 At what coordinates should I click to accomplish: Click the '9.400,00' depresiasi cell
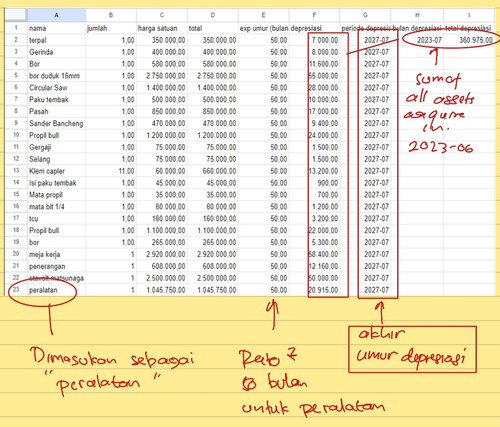(315, 123)
